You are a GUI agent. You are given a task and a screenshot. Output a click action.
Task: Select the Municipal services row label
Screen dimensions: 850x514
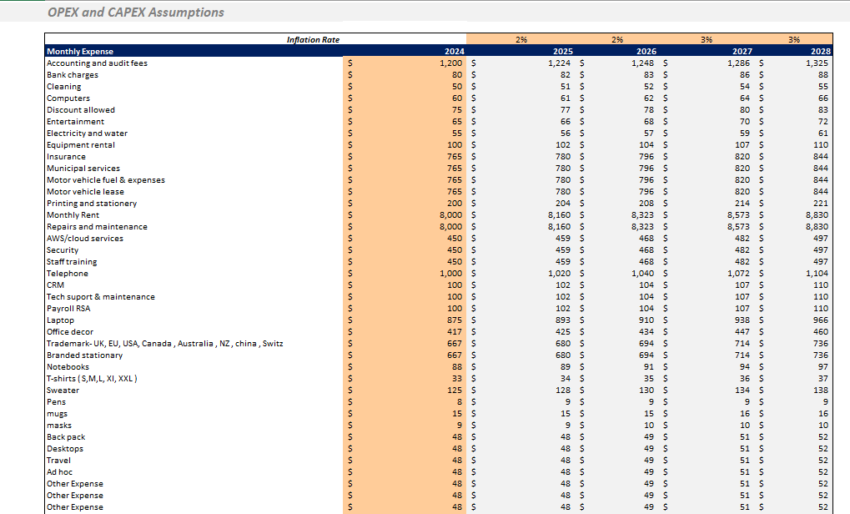(x=83, y=168)
